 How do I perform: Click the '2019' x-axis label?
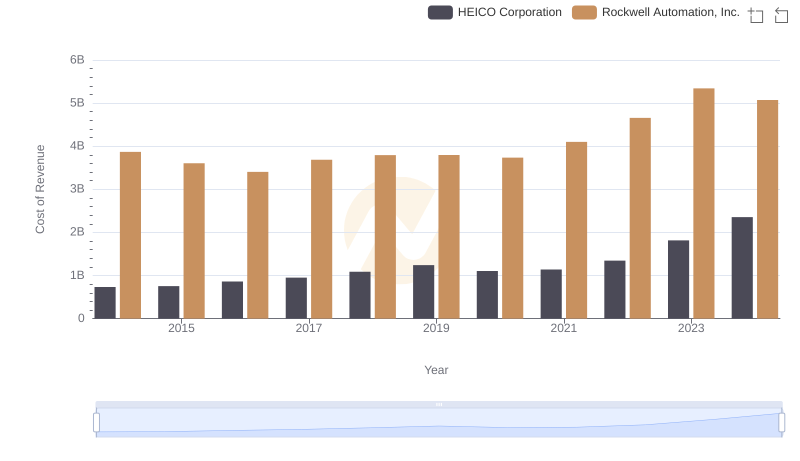click(436, 328)
